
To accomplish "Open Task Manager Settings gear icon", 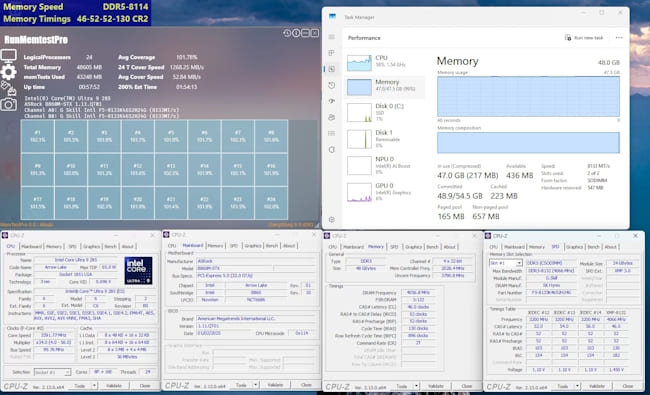I will pyautogui.click(x=332, y=219).
